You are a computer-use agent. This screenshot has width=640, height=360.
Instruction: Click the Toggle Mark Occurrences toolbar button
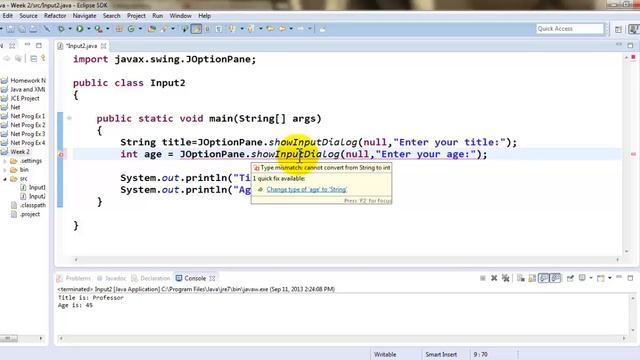[196, 29]
